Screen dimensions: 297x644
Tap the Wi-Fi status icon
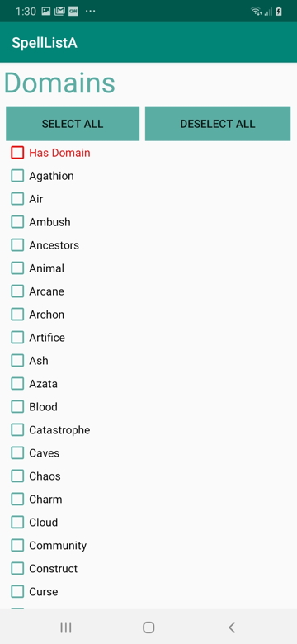click(x=257, y=12)
